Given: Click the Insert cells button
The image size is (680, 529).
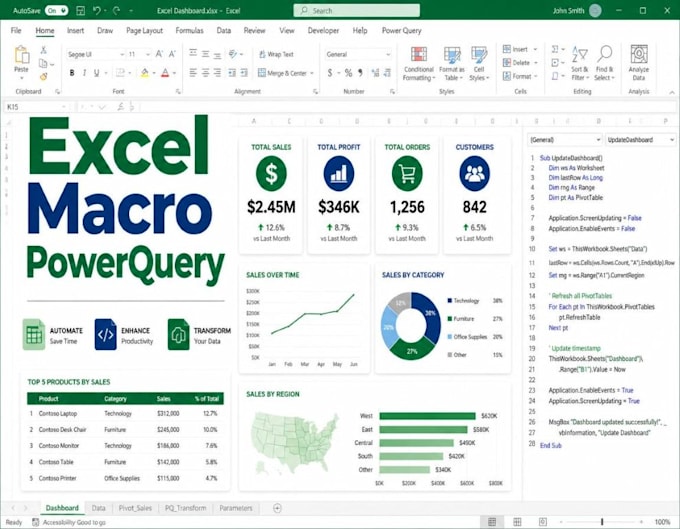Looking at the screenshot, I should [520, 49].
